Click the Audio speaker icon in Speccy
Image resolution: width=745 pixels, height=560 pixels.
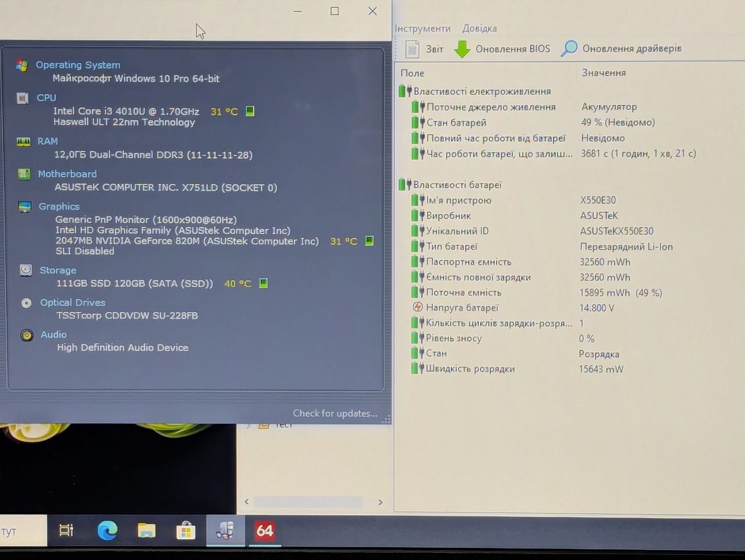(27, 335)
